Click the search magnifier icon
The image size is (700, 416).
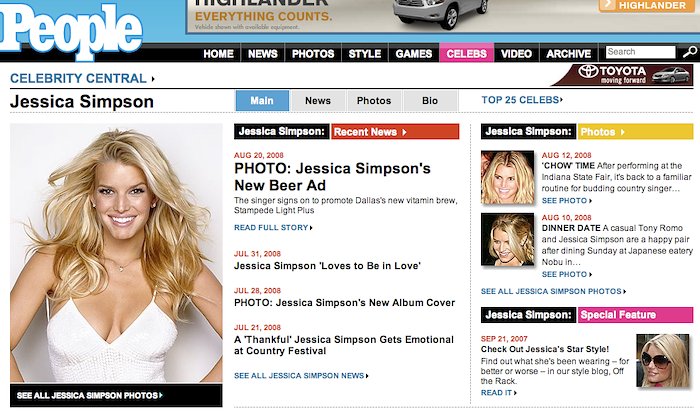(x=690, y=52)
